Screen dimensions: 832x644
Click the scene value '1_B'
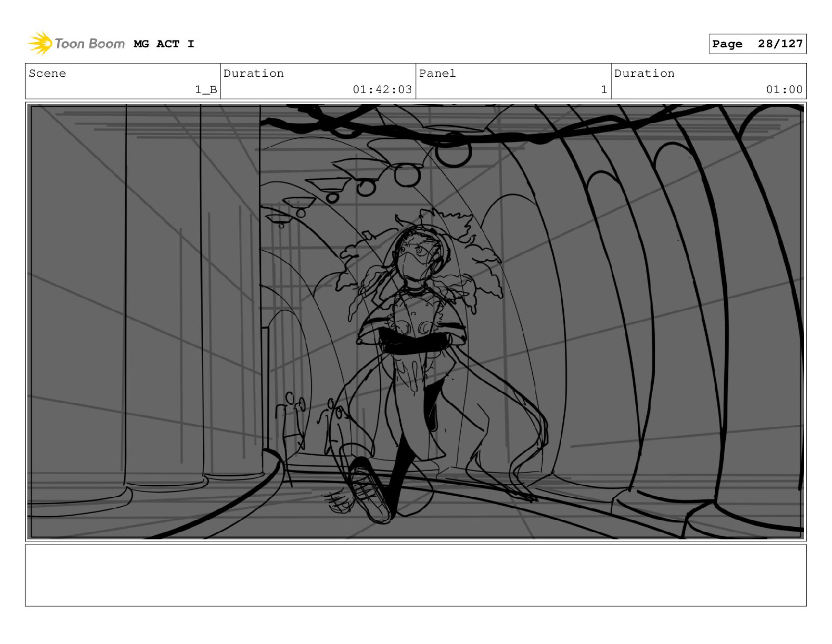click(x=206, y=90)
